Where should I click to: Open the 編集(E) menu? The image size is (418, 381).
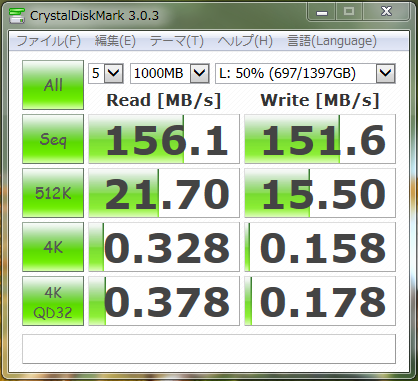[x=115, y=41]
